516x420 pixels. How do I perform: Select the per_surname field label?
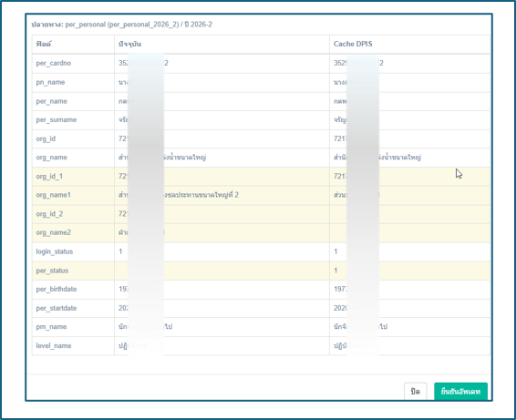pyautogui.click(x=57, y=119)
